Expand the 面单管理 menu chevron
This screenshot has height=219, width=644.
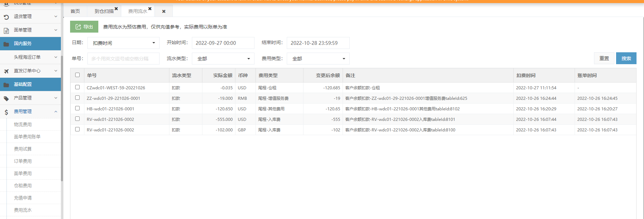coord(56,30)
